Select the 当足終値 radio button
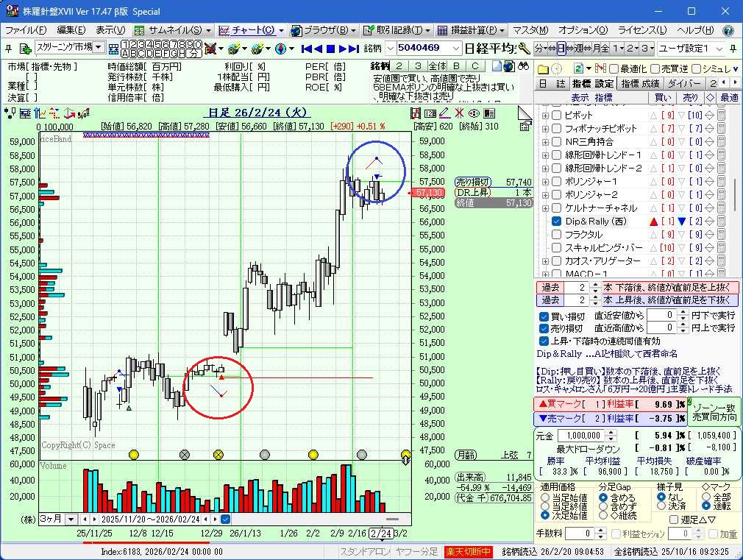The width and height of the screenshot is (743, 560). [545, 506]
